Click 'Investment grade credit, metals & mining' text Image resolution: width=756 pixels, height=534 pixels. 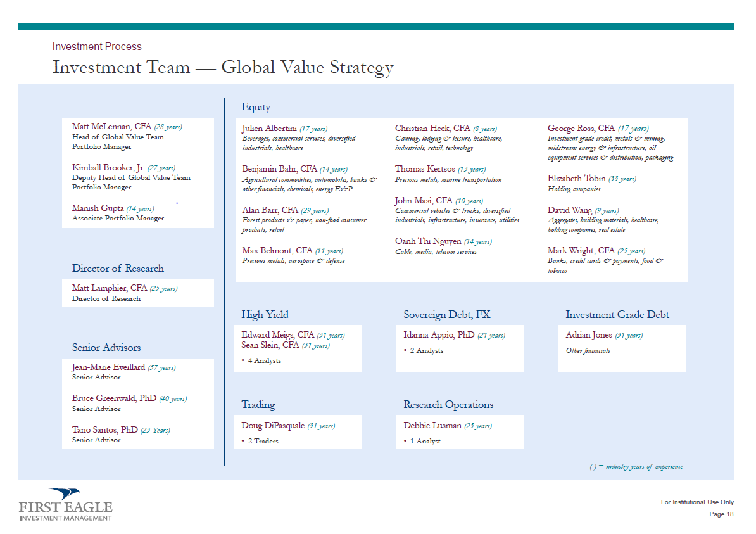coord(606,139)
